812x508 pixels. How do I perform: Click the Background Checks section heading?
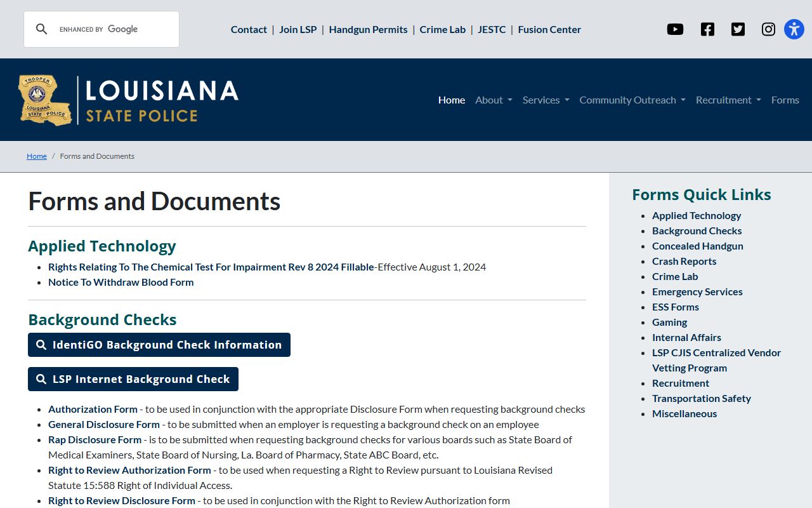(x=102, y=319)
